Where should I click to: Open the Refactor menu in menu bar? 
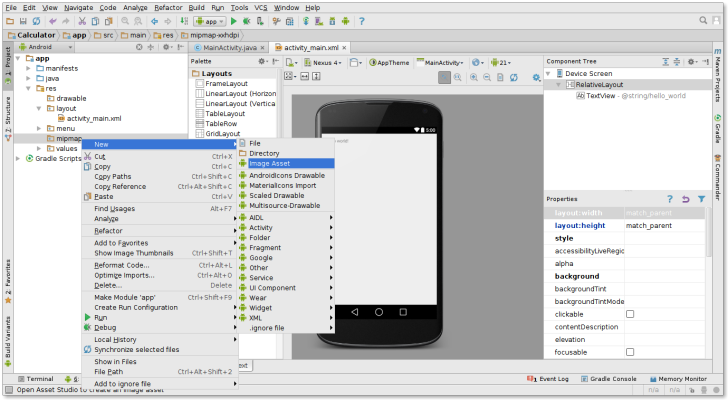tap(168, 7)
